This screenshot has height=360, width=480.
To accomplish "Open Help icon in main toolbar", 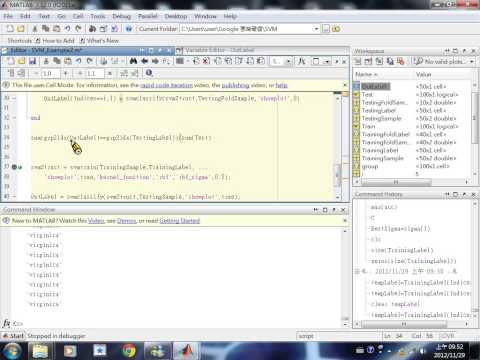I will pos(129,29).
